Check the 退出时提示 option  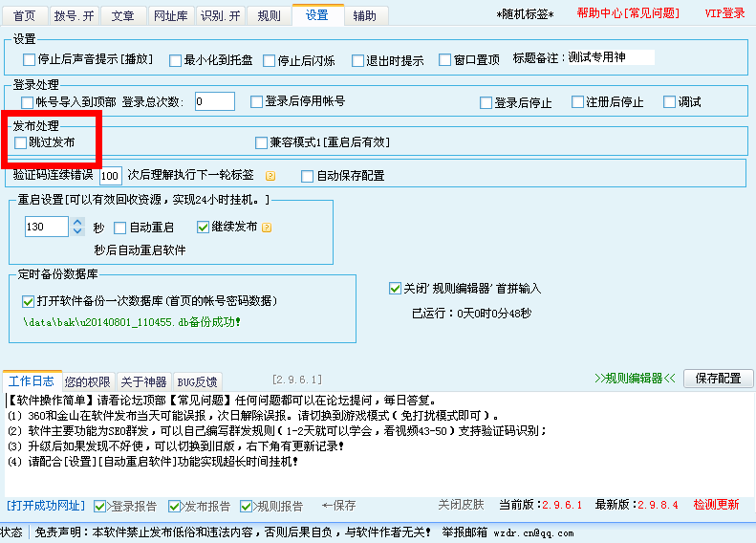click(x=357, y=61)
